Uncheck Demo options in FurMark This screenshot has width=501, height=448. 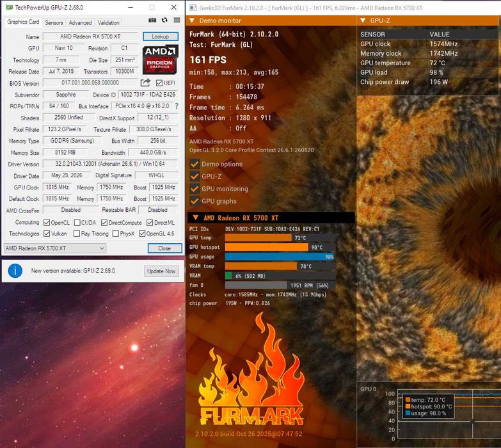click(195, 164)
